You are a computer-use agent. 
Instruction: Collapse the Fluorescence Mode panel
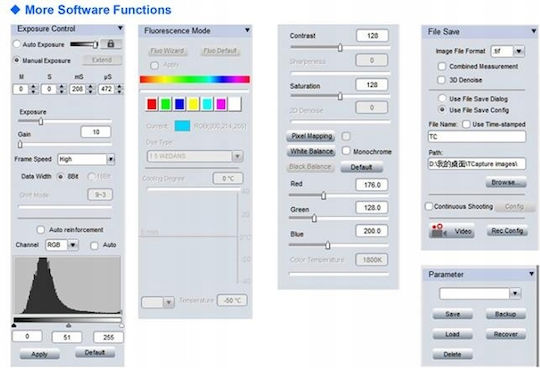(247, 30)
